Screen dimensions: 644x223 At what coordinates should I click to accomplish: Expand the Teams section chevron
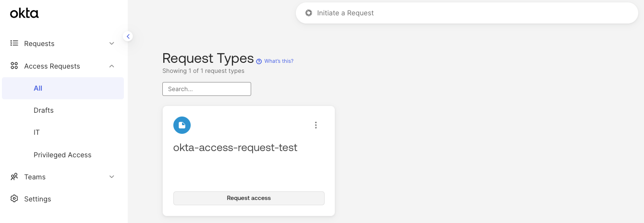(111, 177)
